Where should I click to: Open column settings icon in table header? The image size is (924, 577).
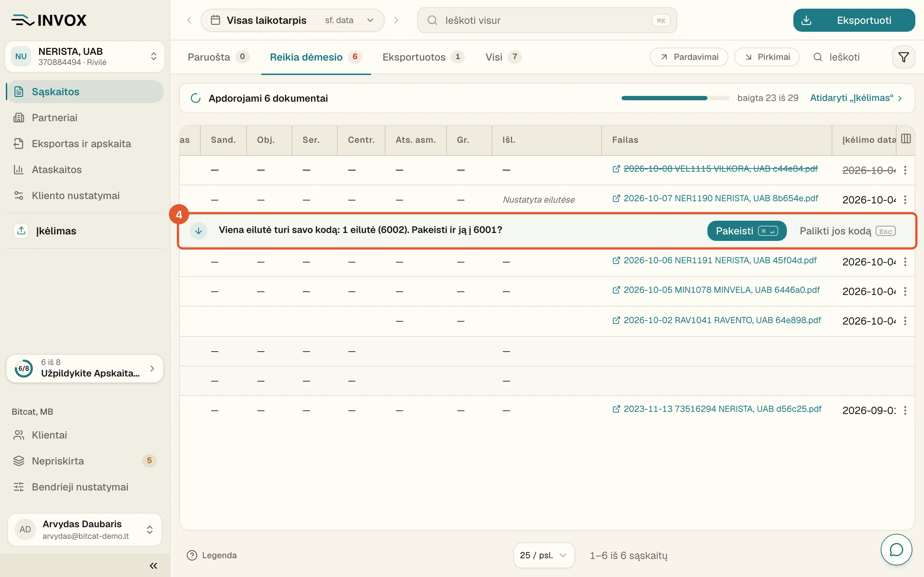coord(906,138)
